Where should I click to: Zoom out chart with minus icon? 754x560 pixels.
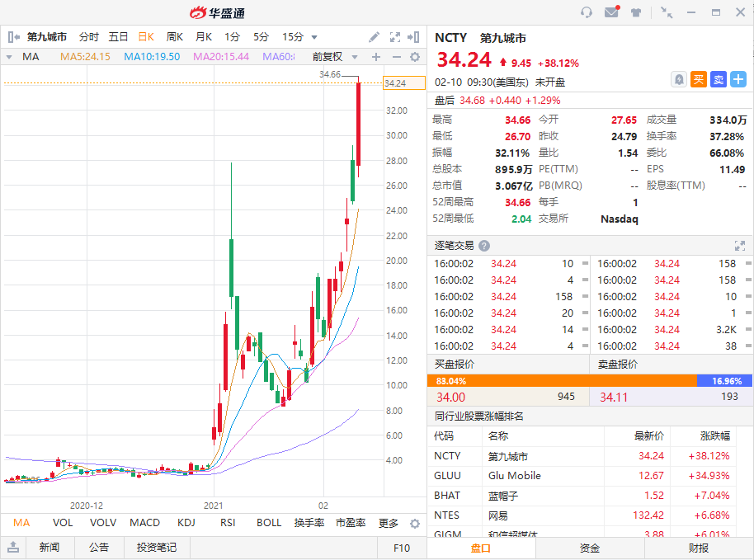396,57
